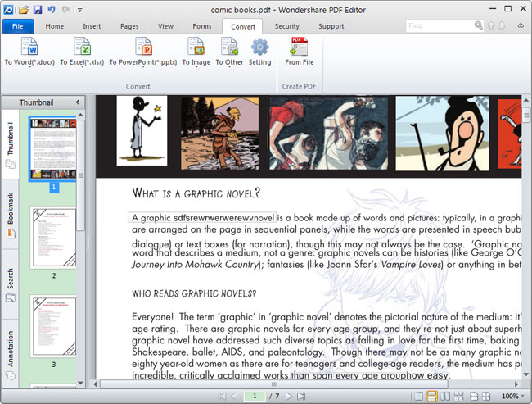Open the conversion Setting gear

(259, 48)
